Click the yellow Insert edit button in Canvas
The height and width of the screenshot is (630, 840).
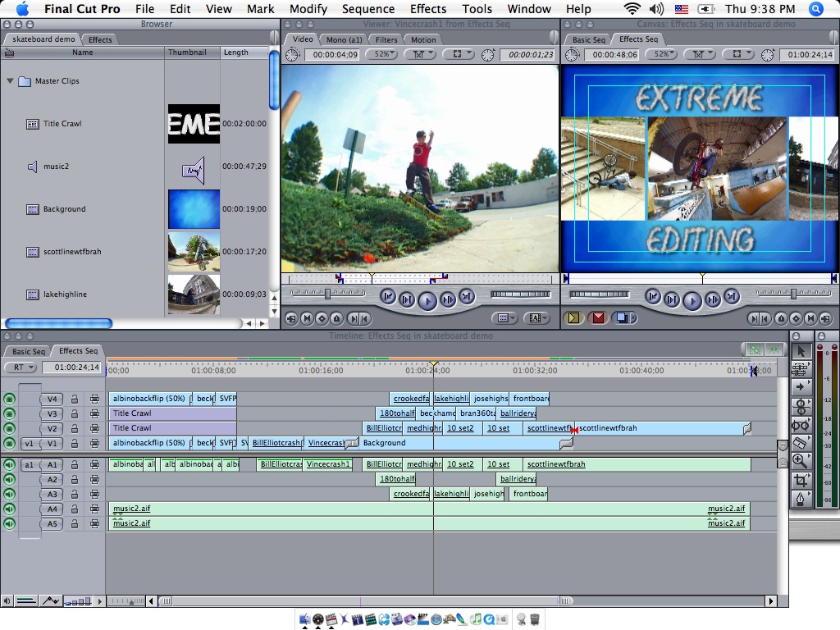[573, 318]
